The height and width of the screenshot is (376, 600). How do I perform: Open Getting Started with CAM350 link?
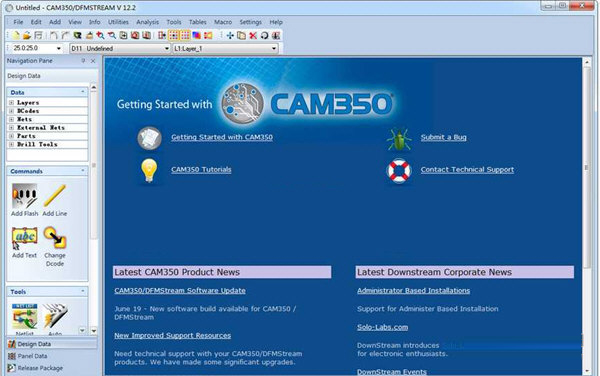coord(222,137)
